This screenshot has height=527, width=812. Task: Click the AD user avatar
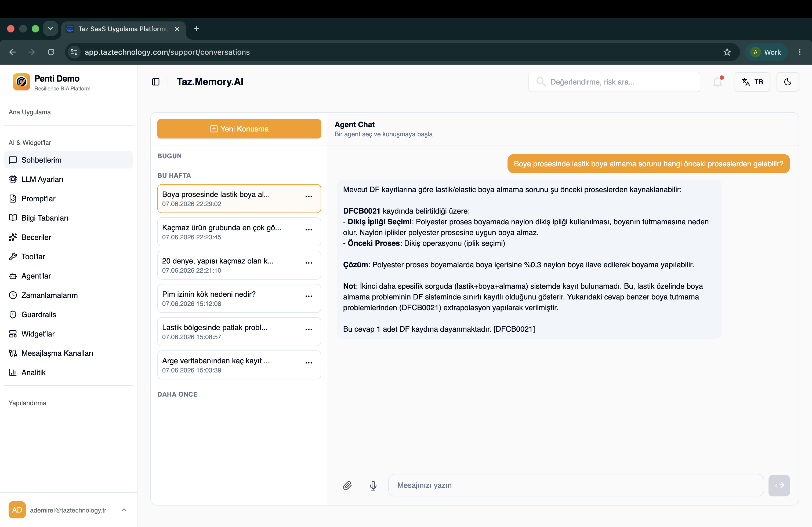pyautogui.click(x=17, y=510)
